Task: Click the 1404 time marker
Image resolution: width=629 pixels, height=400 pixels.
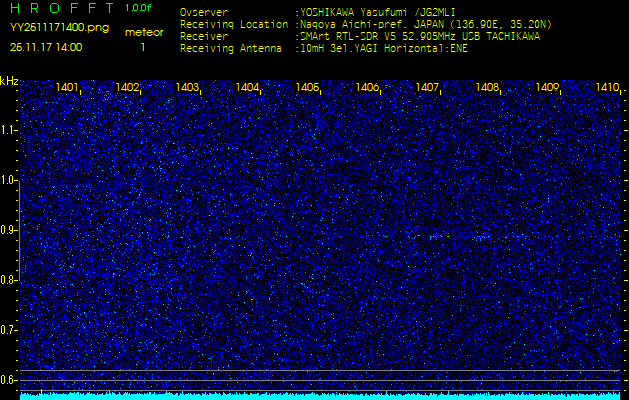Action: [247, 87]
